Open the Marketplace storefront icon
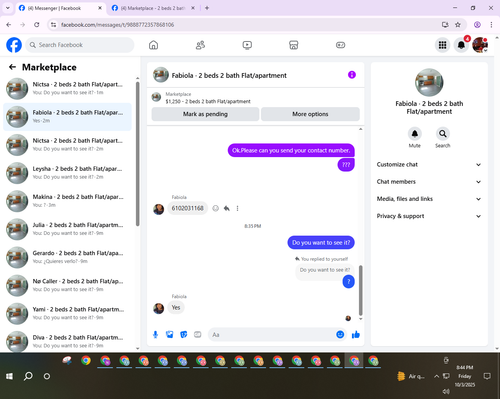 pos(294,45)
